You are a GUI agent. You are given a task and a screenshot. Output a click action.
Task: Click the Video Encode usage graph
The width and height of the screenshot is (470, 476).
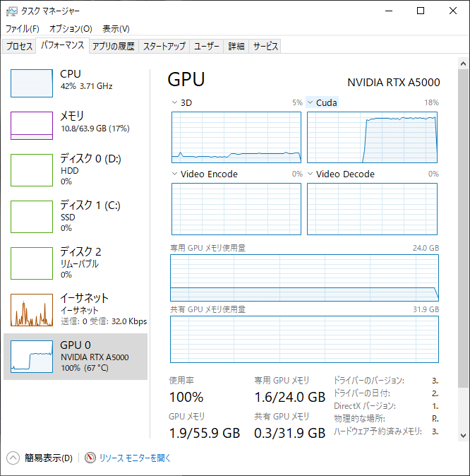coord(236,209)
